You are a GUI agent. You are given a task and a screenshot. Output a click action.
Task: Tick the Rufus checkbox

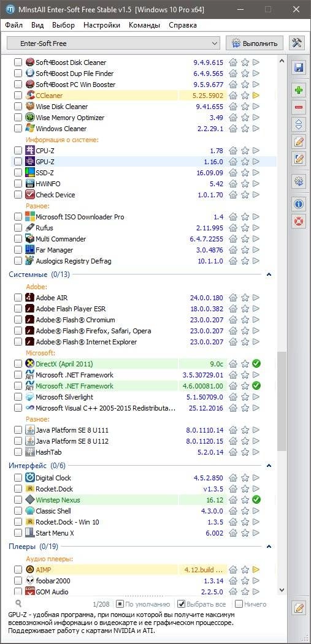pos(18,228)
